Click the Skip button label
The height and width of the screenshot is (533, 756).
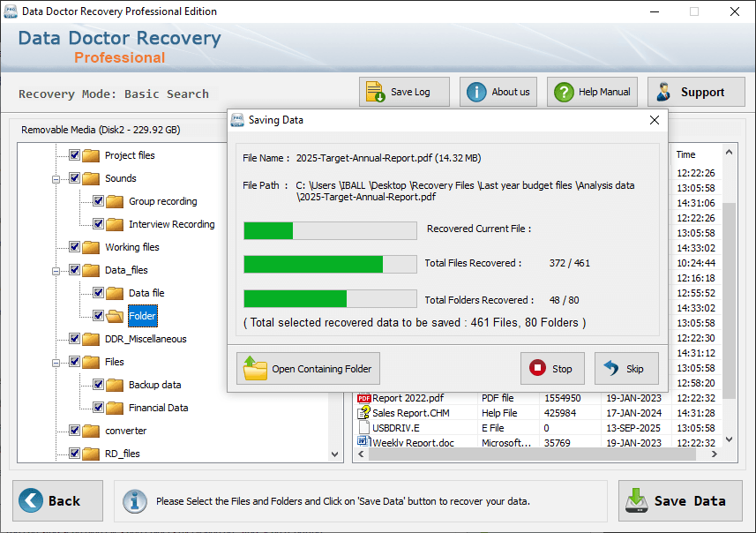click(x=634, y=369)
